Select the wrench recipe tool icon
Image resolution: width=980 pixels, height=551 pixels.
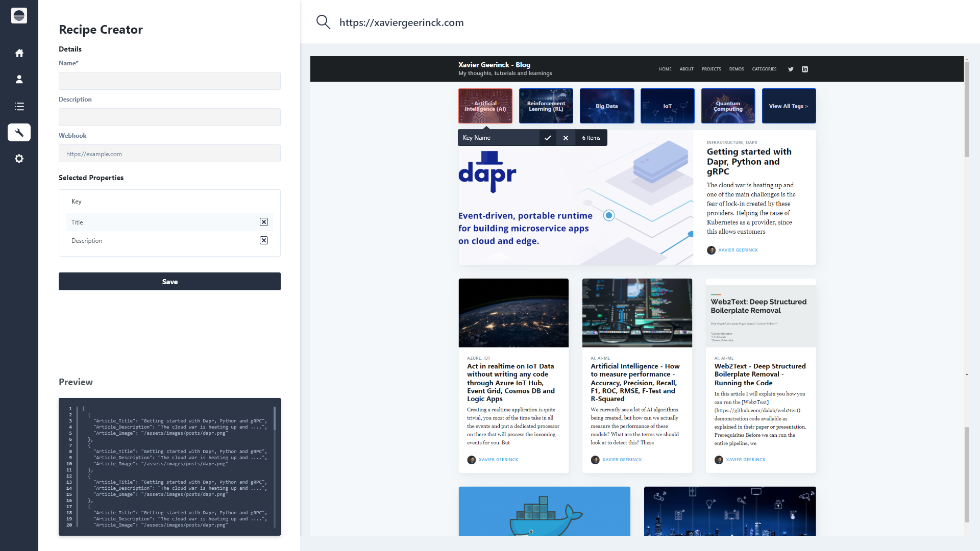pos(19,133)
